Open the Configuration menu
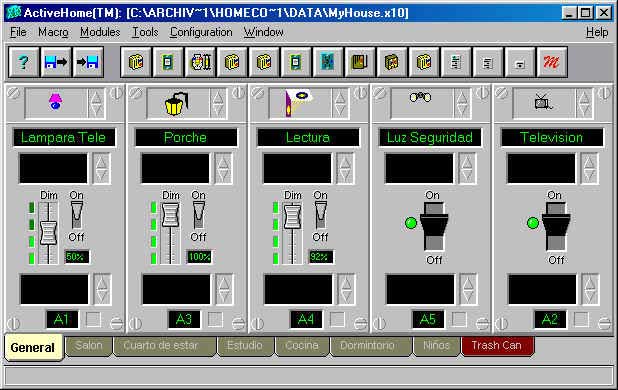The image size is (618, 390). (201, 32)
